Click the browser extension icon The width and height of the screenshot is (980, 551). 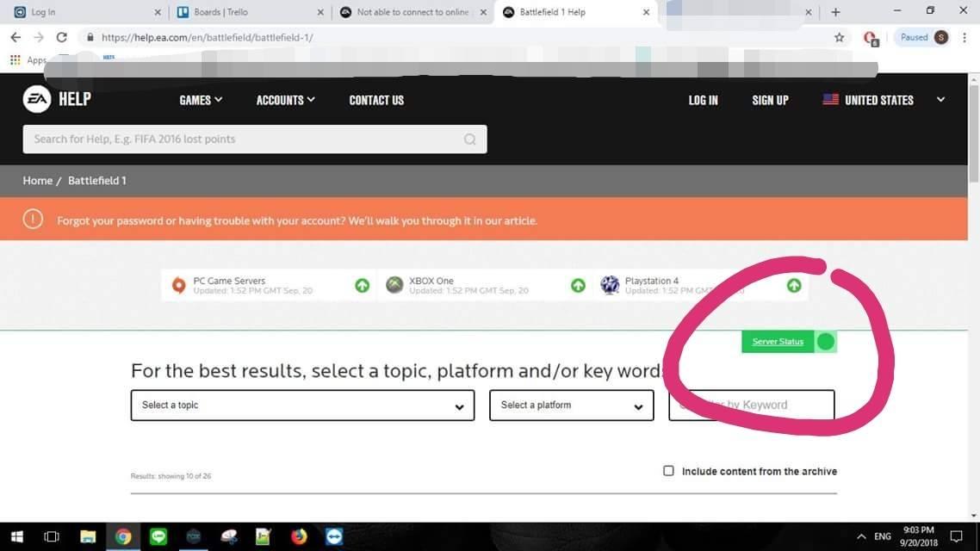point(870,38)
